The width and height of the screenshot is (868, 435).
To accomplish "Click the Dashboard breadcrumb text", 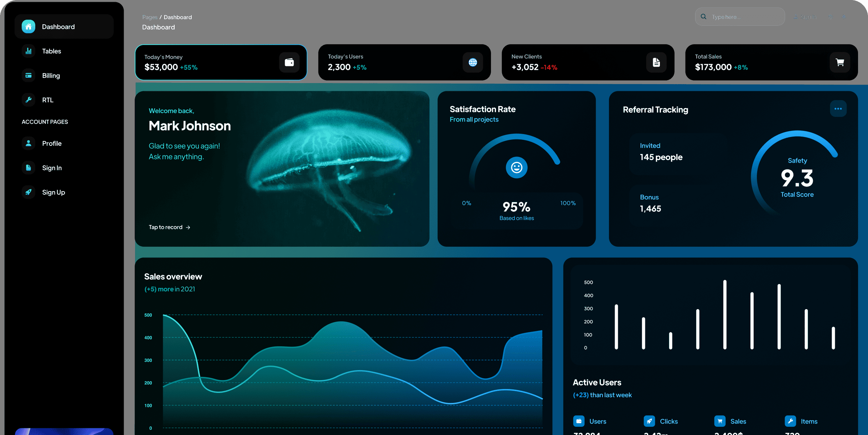I will (178, 17).
